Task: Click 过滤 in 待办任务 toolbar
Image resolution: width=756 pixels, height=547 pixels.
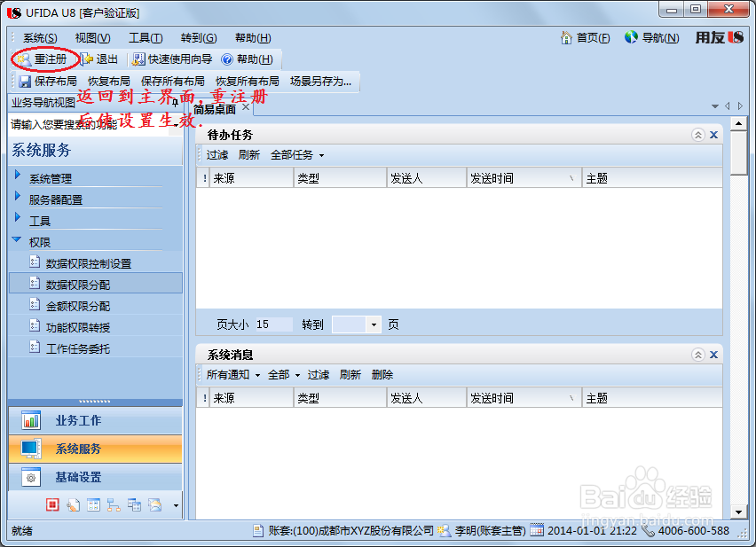Action: coord(217,155)
